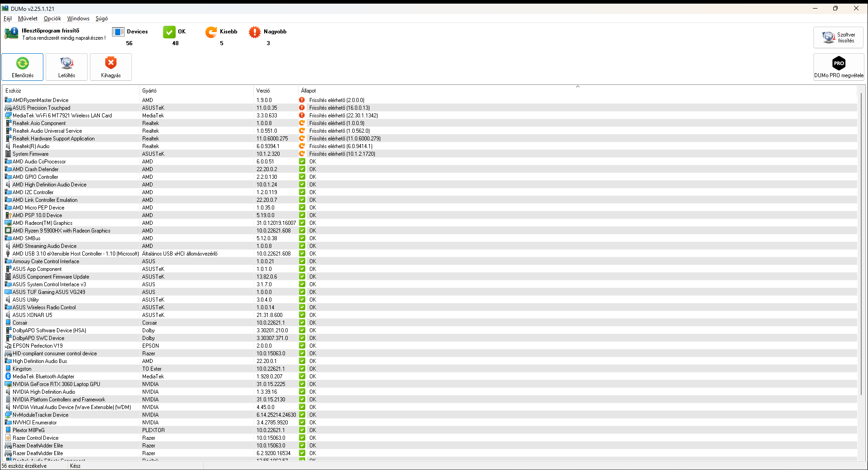Click Bluetooth icon of MediaTek Bluetooth Adapter
The height and width of the screenshot is (470, 868).
pos(8,377)
